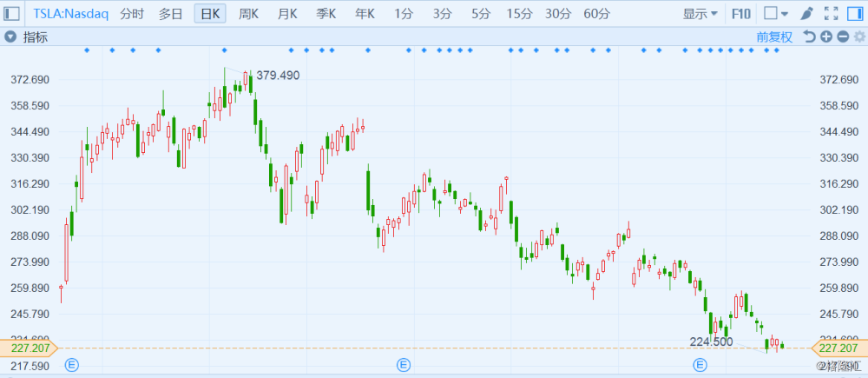Viewport: 868px width, 378px height.
Task: Open the 显示 display dropdown
Action: pos(700,14)
